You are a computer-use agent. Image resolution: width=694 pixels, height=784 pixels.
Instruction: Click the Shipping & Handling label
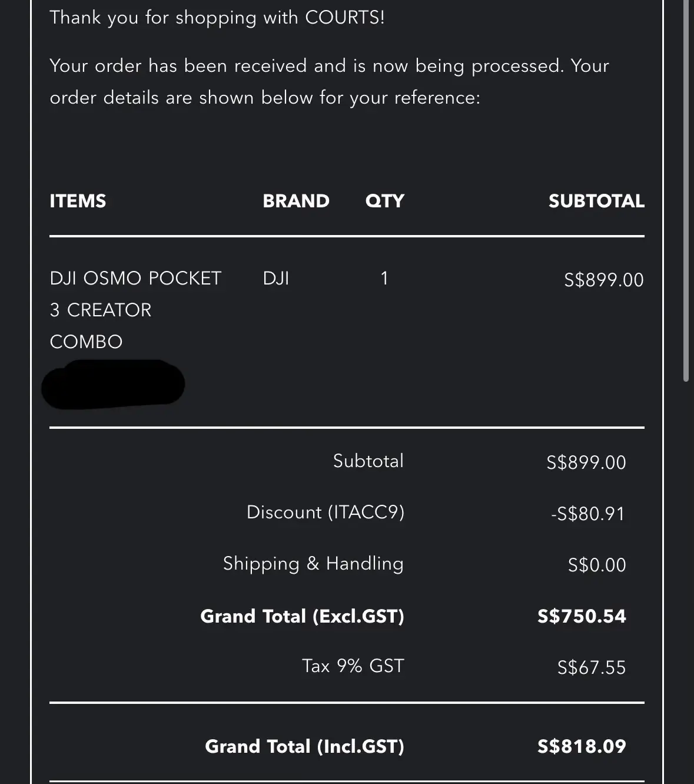click(x=313, y=564)
